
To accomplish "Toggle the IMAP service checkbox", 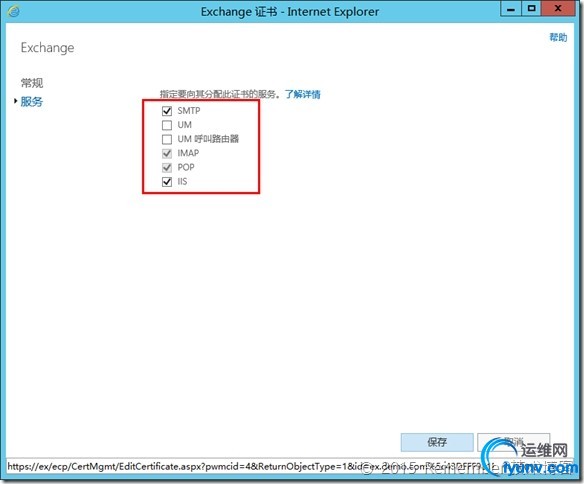I will (167, 153).
